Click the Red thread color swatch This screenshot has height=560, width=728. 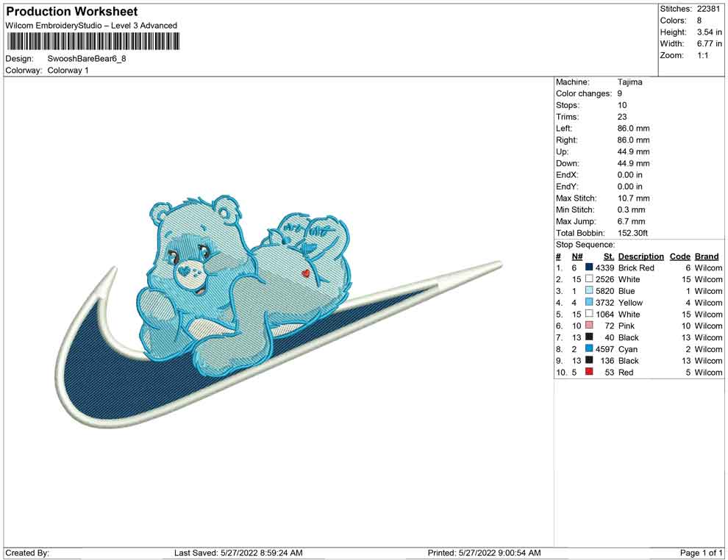[x=589, y=372]
